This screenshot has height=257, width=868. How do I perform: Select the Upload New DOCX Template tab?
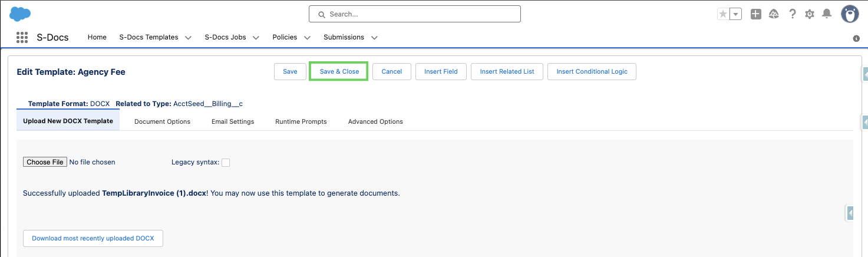(x=68, y=121)
